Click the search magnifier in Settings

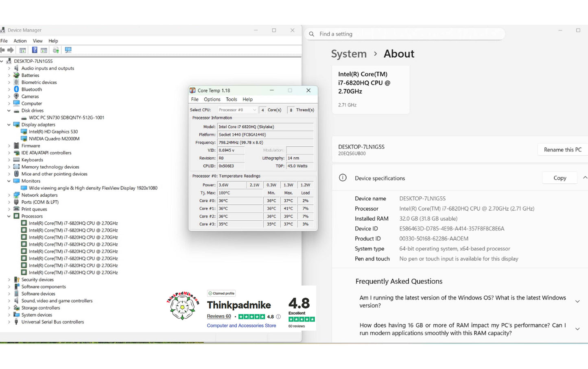click(x=312, y=34)
